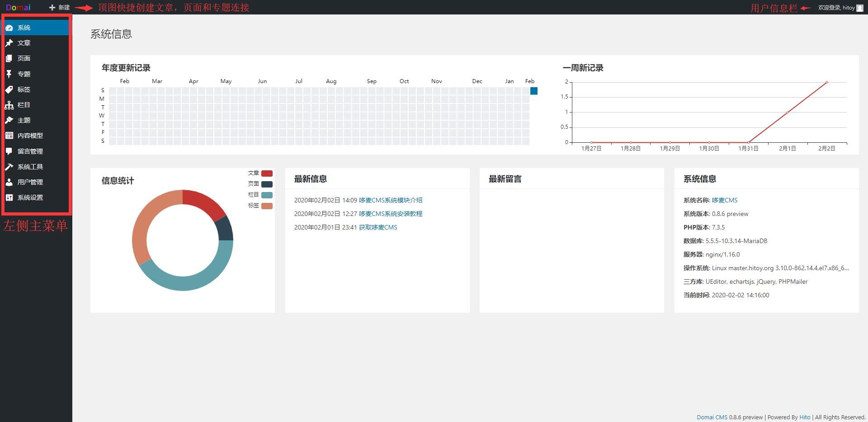Click Domai CMS link in footer
868x422 pixels.
pyautogui.click(x=712, y=417)
